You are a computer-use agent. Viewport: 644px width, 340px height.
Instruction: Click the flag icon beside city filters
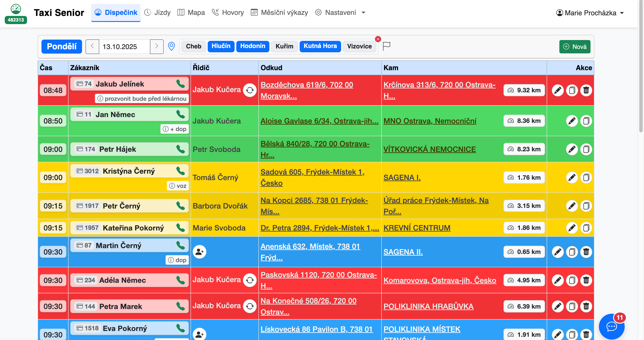pyautogui.click(x=386, y=46)
